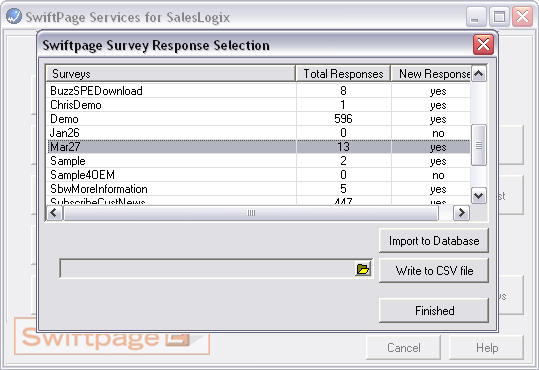The height and width of the screenshot is (370, 539).
Task: Click the 'no' cell in Sample4OEM row
Action: (x=438, y=175)
